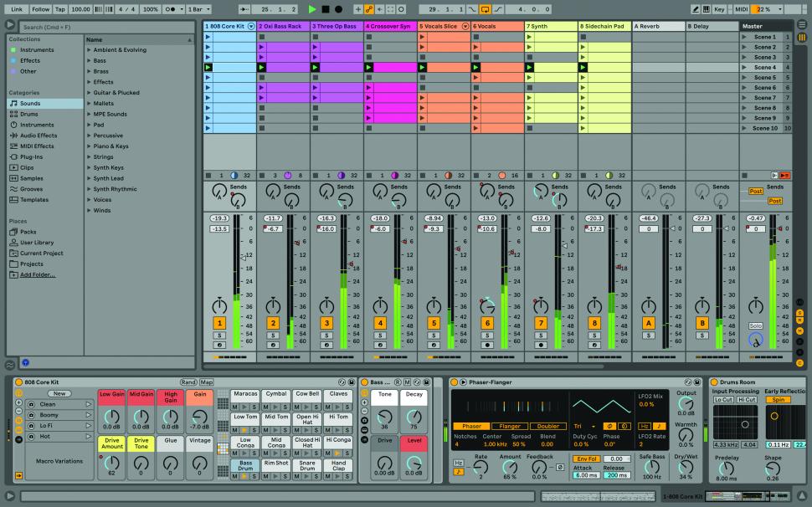Click the Drive Amount macro knob

click(x=110, y=462)
